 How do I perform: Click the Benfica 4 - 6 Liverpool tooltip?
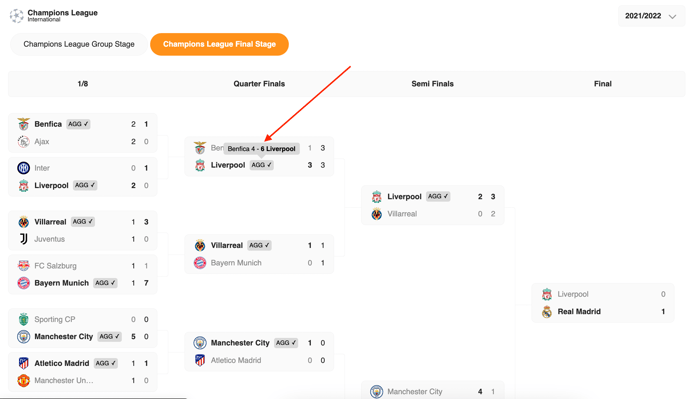[x=262, y=149]
